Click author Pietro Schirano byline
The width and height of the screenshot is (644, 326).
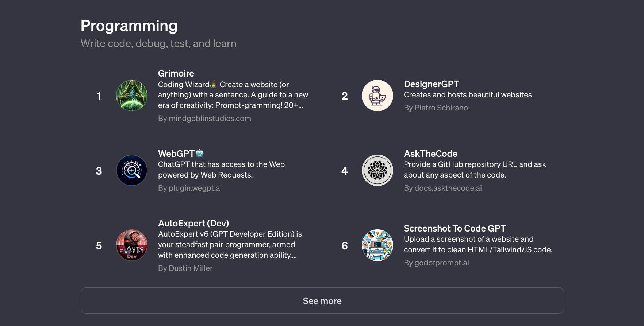[x=436, y=108]
